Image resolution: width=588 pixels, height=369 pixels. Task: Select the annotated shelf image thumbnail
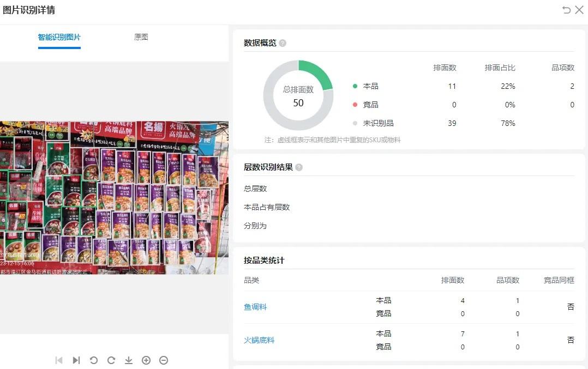pyautogui.click(x=115, y=196)
